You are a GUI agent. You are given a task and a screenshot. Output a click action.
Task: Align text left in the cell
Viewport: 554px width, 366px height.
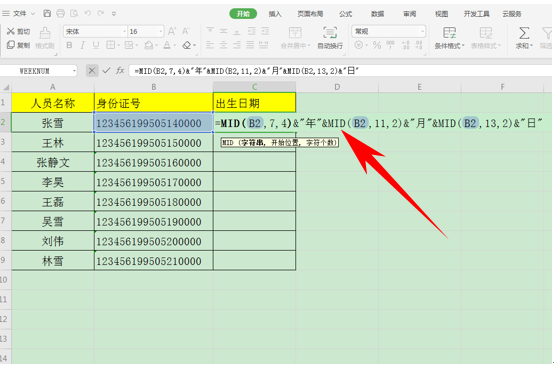210,45
